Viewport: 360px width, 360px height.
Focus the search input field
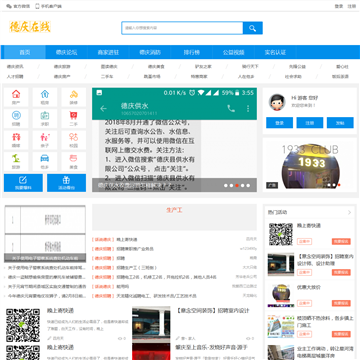[x=182, y=28]
